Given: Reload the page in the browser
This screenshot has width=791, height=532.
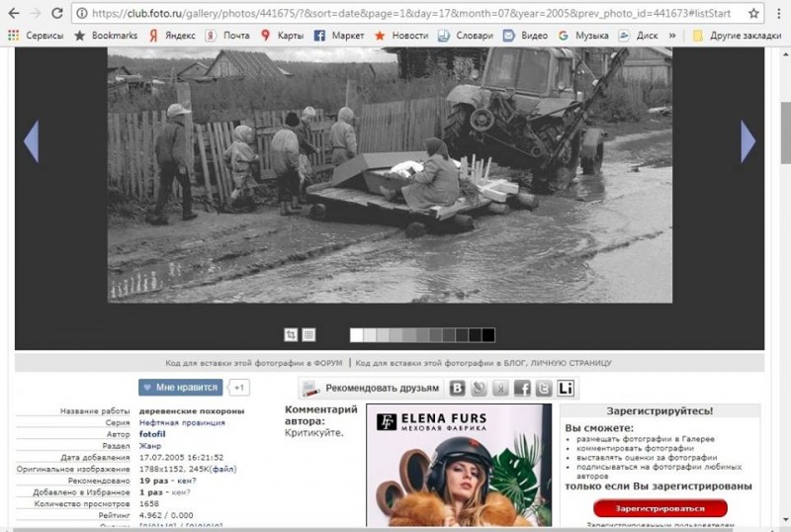Looking at the screenshot, I should [56, 13].
